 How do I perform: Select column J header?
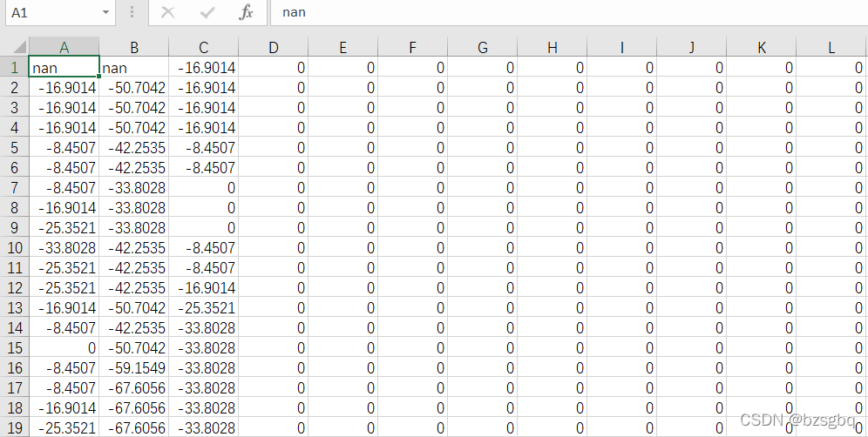pyautogui.click(x=692, y=47)
